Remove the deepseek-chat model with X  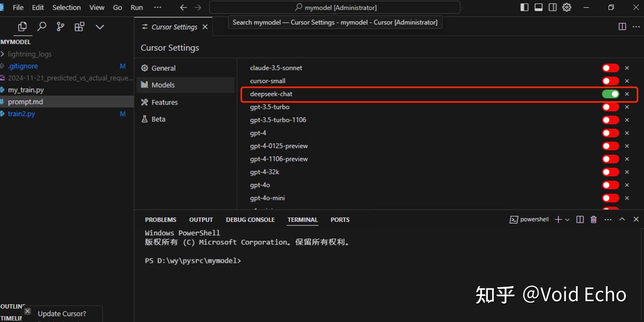click(627, 94)
